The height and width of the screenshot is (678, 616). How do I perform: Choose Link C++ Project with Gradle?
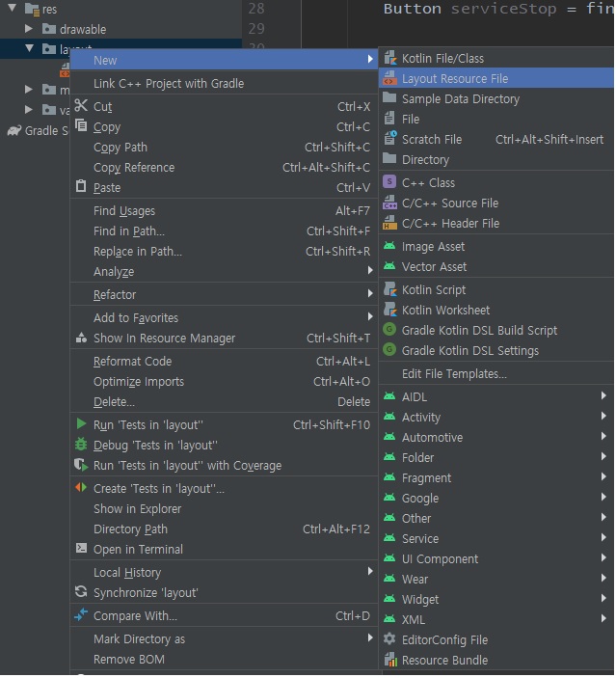pyautogui.click(x=224, y=83)
